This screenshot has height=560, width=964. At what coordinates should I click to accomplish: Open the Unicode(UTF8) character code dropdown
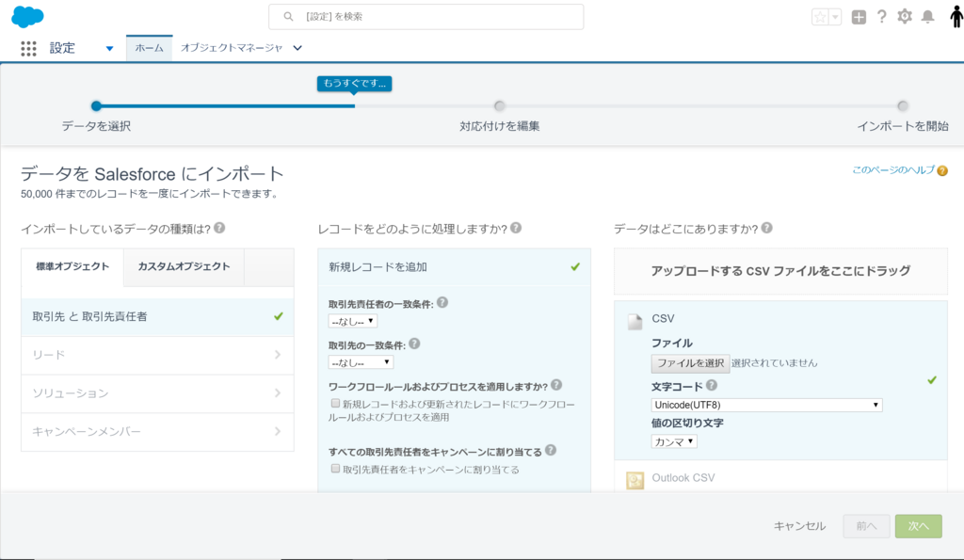point(766,405)
